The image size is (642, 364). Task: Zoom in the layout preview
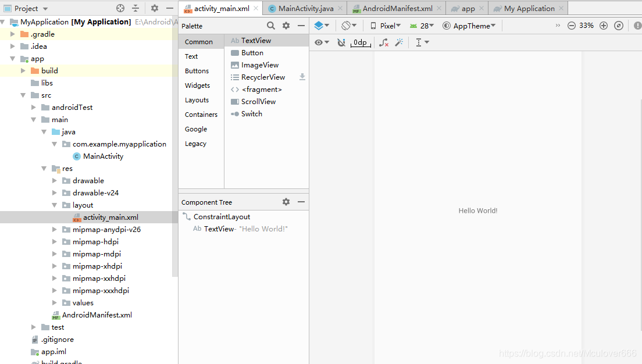[604, 26]
